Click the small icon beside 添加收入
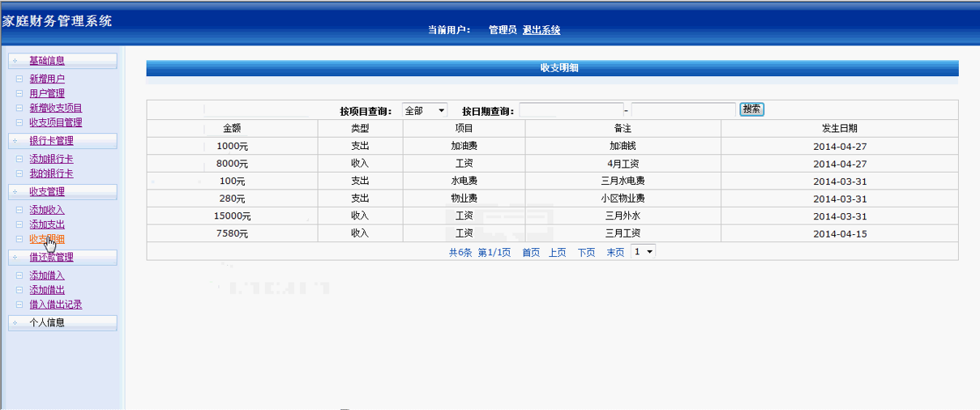 tap(19, 210)
